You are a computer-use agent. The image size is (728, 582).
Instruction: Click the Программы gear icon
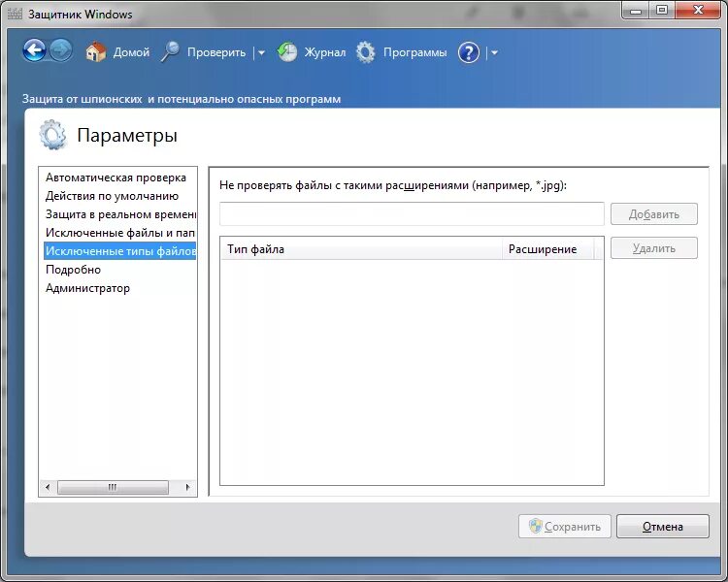pos(366,52)
